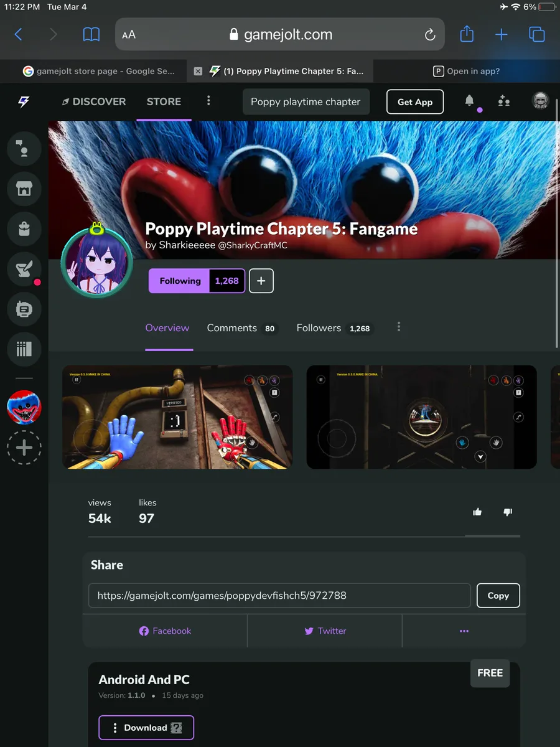The image size is (560, 747).
Task: Open Huggy Wuggy community sidebar avatar
Action: tap(24, 408)
